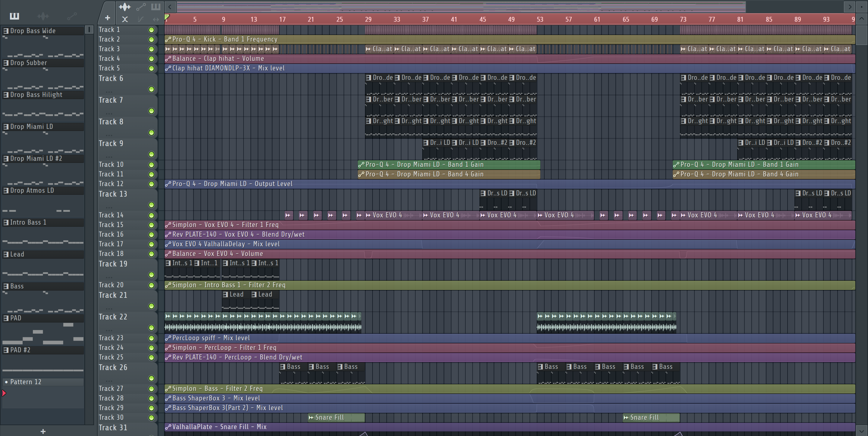Show automation clips in the picker panel
Viewport: 868px width, 436px height.
[72, 16]
